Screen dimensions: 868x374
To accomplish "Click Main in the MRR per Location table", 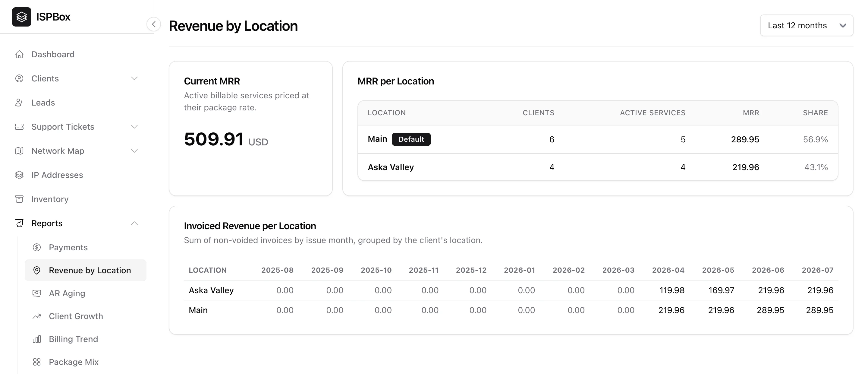I will (x=377, y=139).
